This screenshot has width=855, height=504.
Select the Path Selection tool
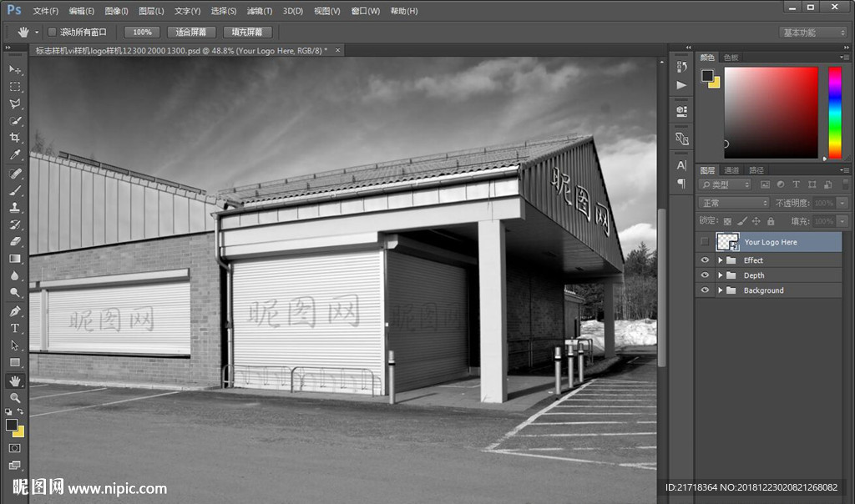15,345
